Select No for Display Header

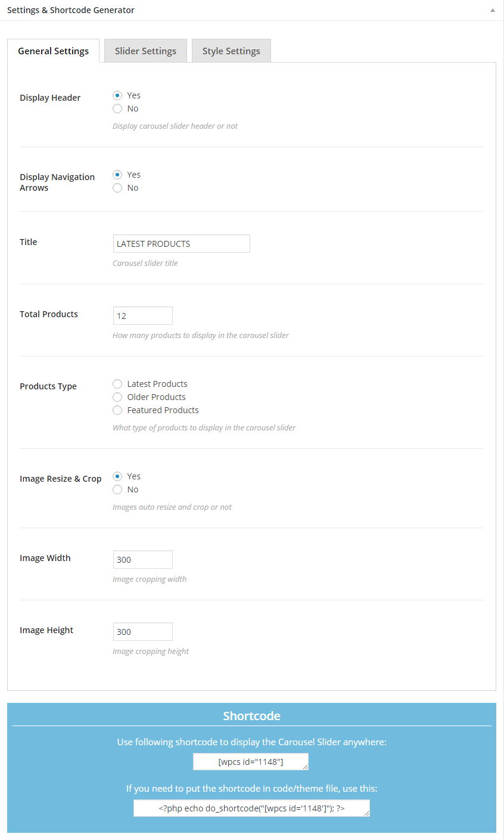point(117,109)
